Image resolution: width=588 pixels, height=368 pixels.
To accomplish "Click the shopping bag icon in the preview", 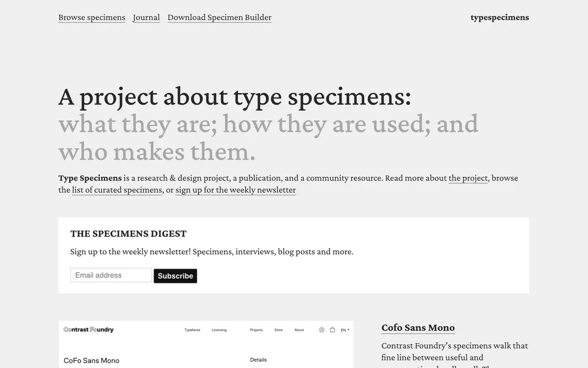I will (x=332, y=329).
